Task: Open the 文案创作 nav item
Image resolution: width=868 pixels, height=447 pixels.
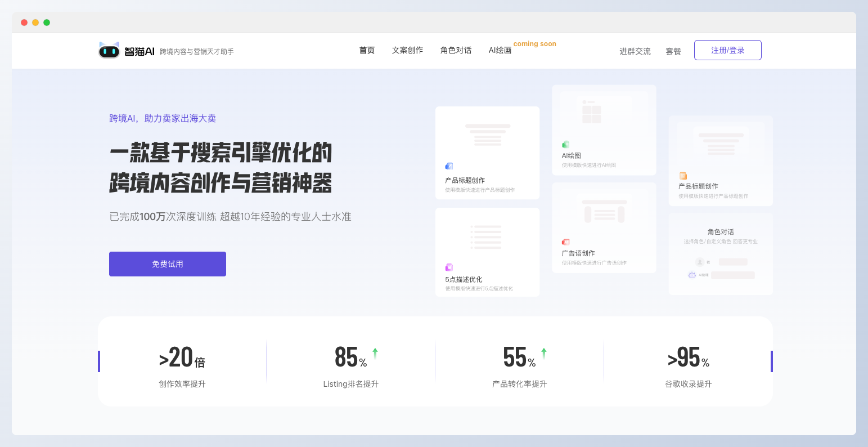Action: [407, 50]
